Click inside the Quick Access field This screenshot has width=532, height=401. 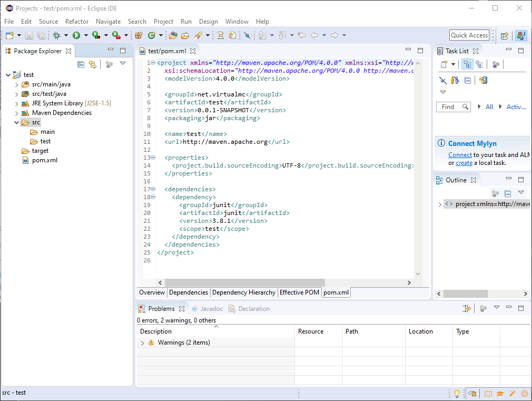(469, 35)
